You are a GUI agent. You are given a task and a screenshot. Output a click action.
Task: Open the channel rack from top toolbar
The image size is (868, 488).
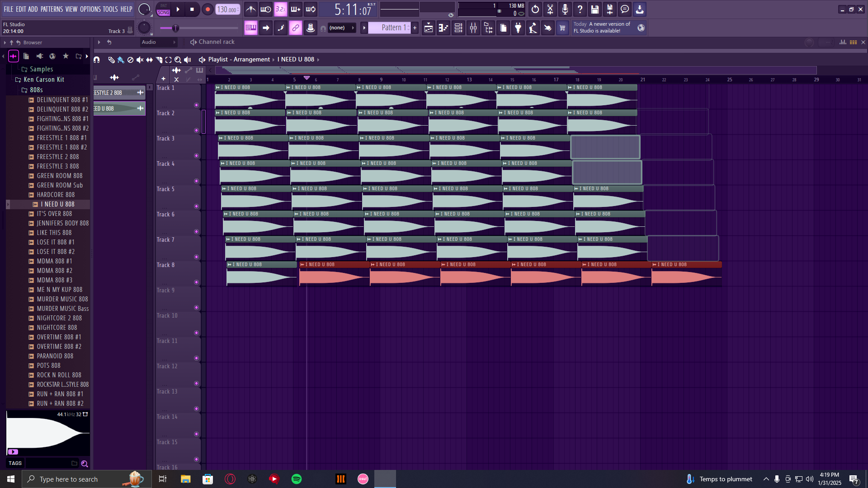coord(458,28)
